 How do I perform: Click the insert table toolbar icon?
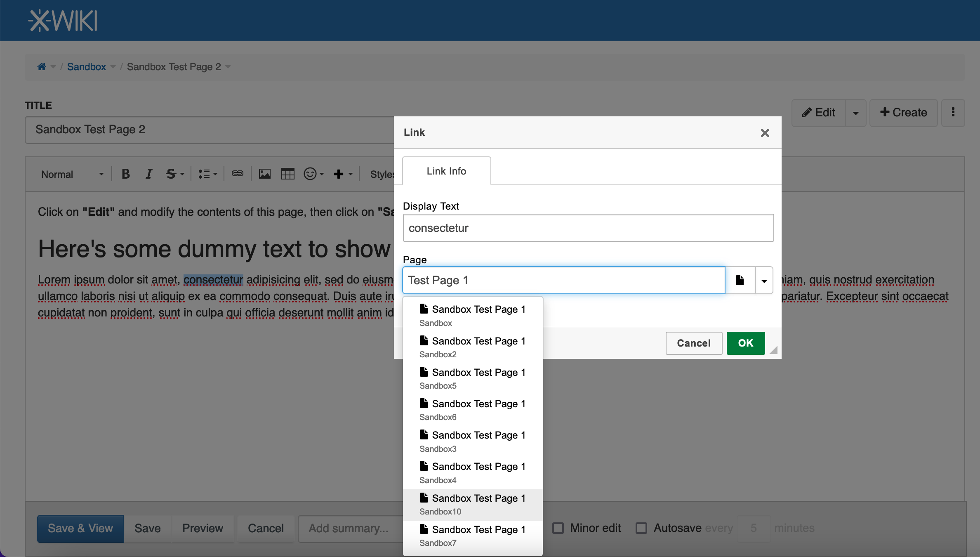[x=287, y=174]
